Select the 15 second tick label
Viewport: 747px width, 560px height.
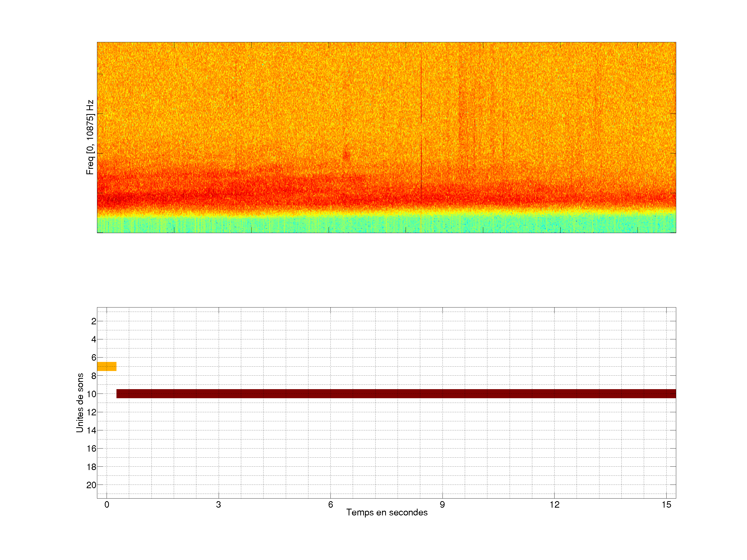(x=666, y=505)
